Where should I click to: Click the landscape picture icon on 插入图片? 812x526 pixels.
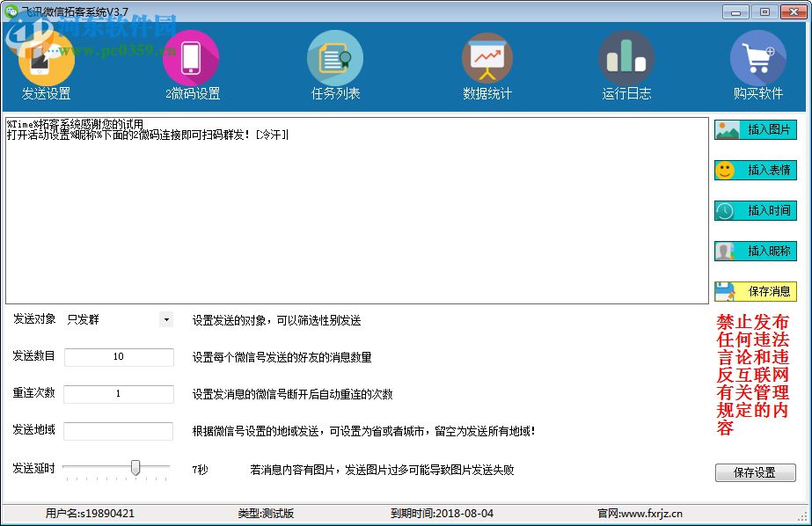727,130
